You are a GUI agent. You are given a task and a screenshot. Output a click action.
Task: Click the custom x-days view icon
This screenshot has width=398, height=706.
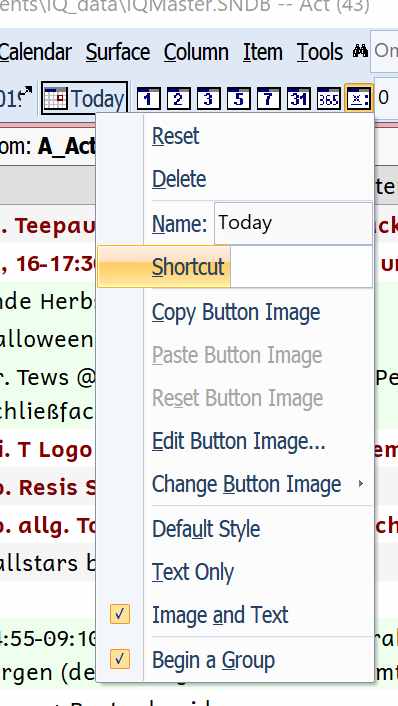359,98
